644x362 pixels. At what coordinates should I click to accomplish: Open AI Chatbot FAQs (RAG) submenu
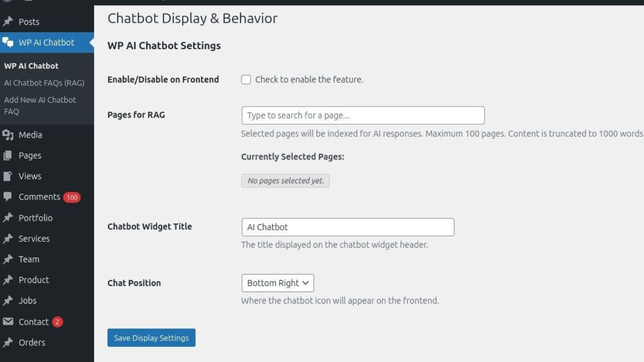point(44,83)
